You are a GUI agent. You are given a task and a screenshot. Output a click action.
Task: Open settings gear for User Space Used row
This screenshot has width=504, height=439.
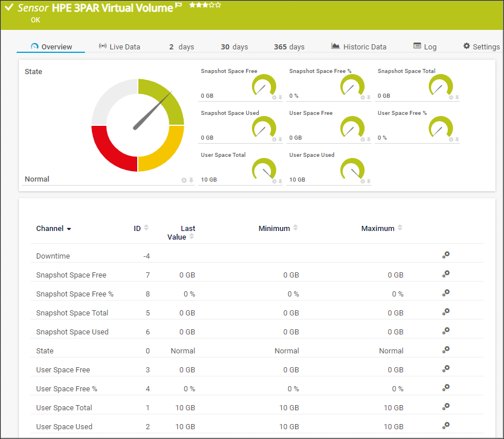click(445, 426)
